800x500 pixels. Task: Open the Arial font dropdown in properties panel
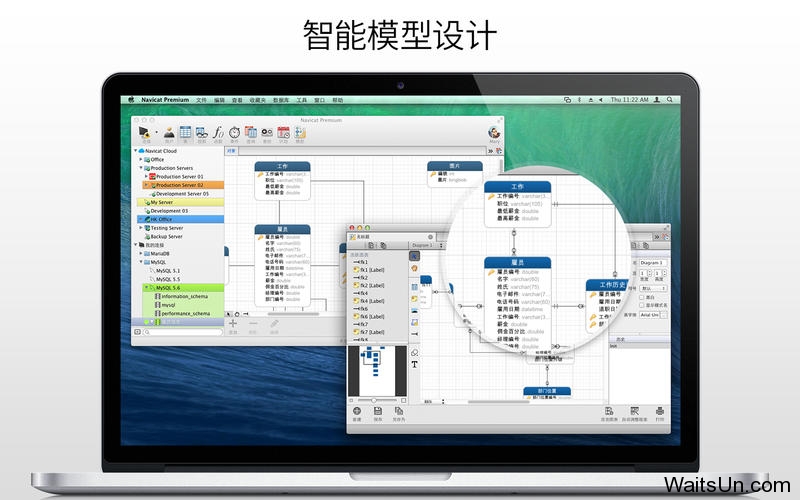653,315
